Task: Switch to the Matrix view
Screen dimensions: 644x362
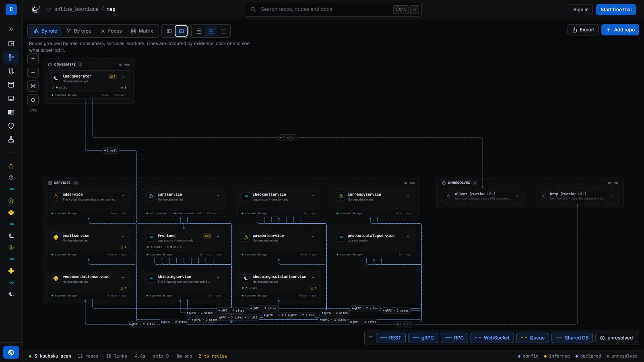Action: coord(142,31)
